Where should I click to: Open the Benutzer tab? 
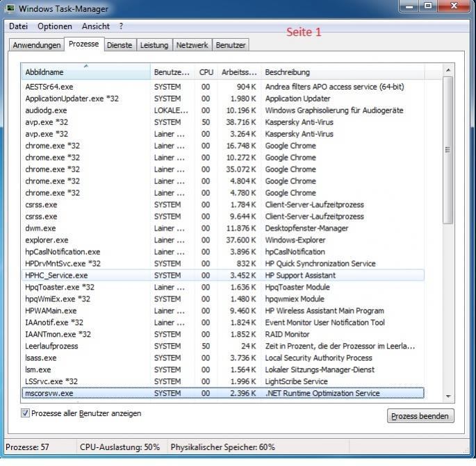click(x=231, y=45)
